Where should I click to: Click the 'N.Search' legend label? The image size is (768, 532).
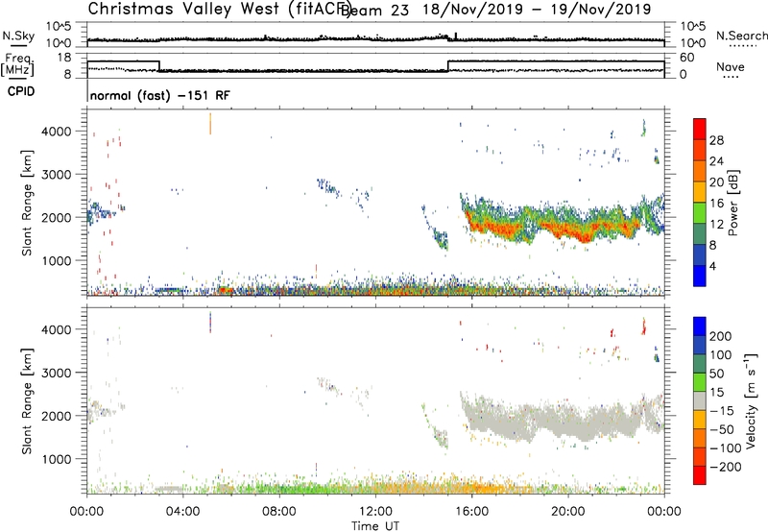742,36
